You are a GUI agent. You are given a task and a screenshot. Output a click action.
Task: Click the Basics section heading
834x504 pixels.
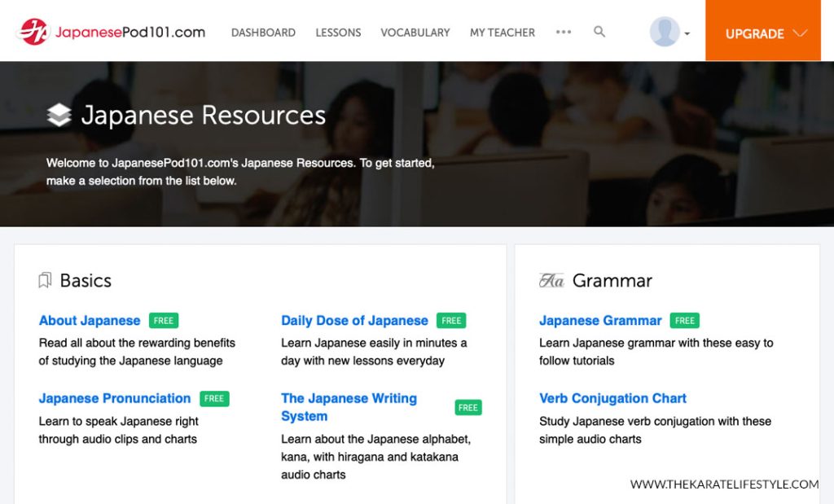click(86, 281)
